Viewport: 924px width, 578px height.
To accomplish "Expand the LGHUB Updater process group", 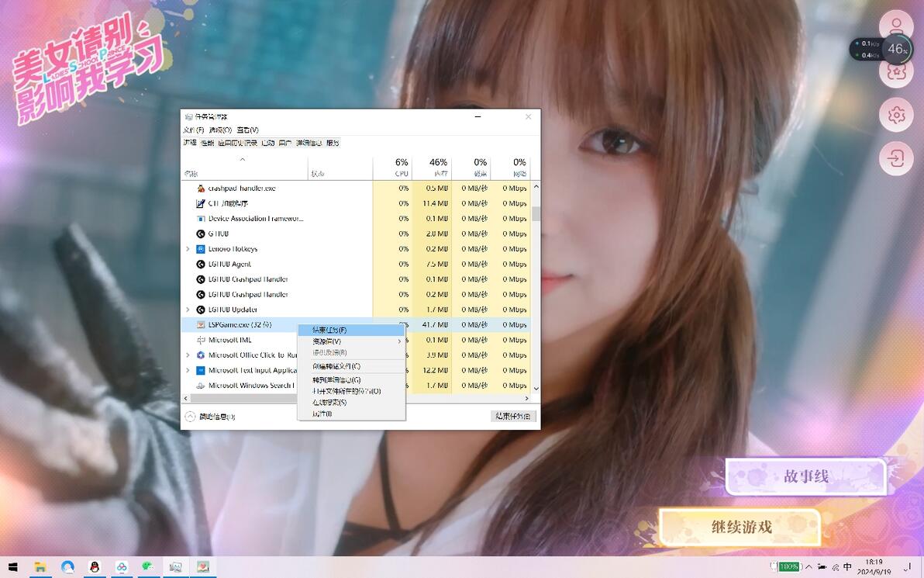I will click(188, 310).
